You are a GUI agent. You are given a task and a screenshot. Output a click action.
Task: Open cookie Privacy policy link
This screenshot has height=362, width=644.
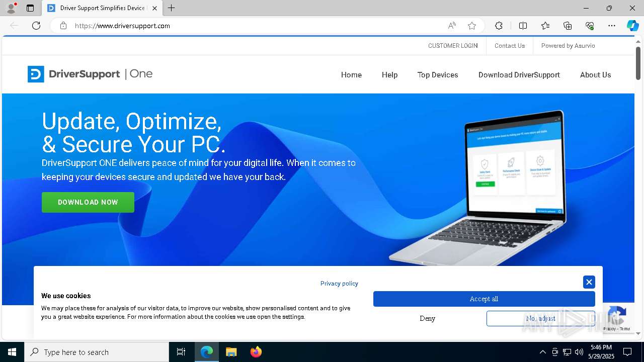[x=339, y=284]
